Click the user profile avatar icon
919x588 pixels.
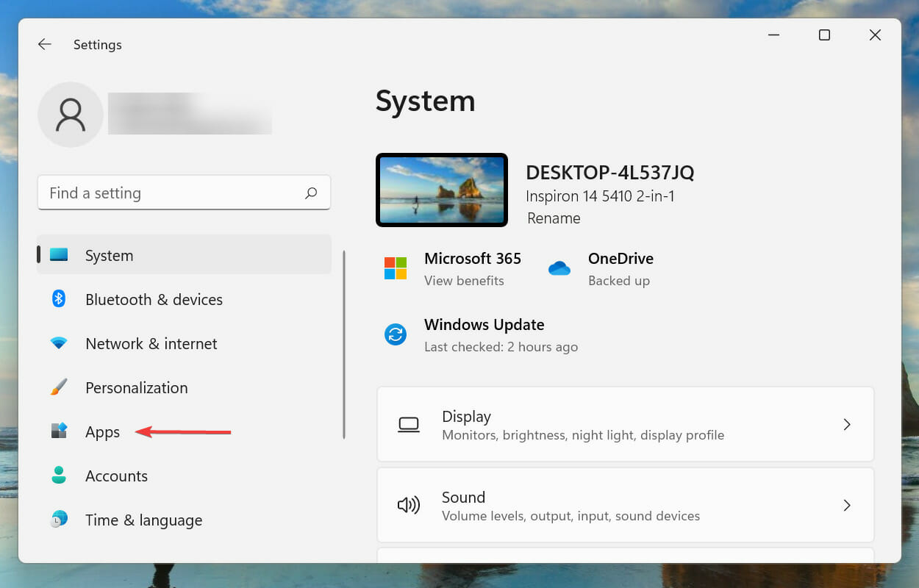point(71,115)
